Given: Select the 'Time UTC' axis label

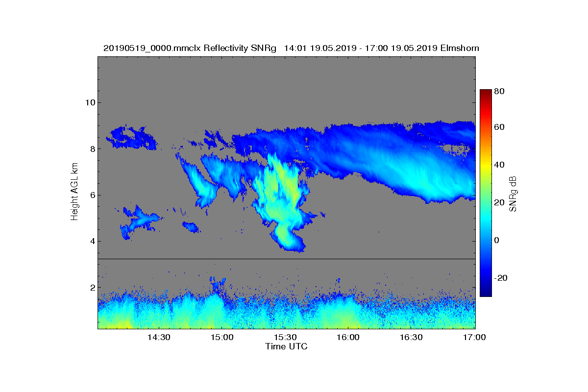Looking at the screenshot, I should 287,346.
